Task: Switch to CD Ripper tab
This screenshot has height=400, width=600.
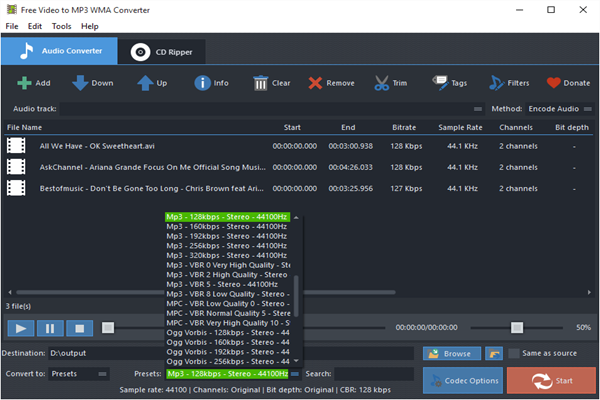Action: pyautogui.click(x=161, y=52)
